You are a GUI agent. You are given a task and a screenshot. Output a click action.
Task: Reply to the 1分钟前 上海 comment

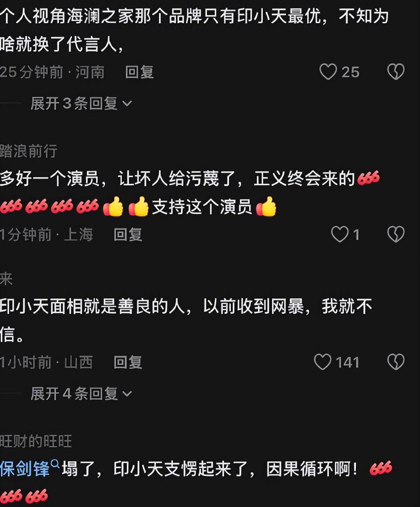point(128,234)
